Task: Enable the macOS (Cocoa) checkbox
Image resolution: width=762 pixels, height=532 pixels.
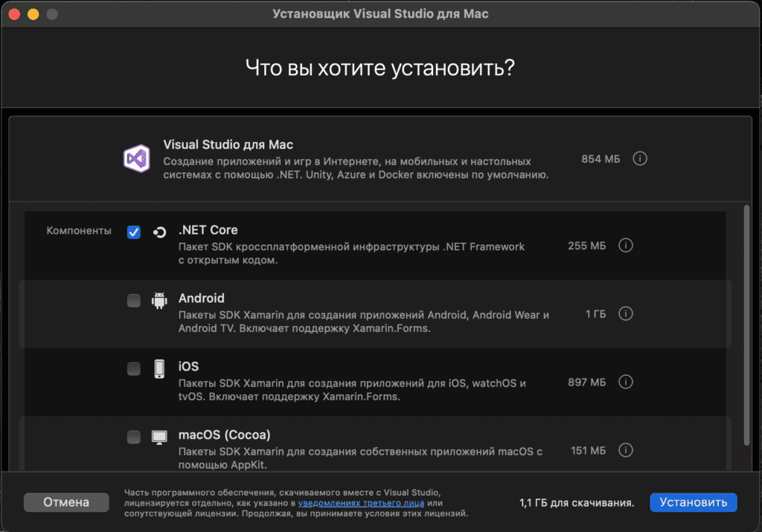Action: click(134, 437)
